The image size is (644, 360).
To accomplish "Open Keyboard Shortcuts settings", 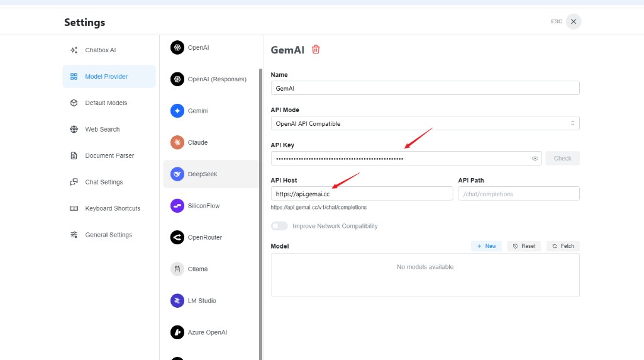I will 113,209.
